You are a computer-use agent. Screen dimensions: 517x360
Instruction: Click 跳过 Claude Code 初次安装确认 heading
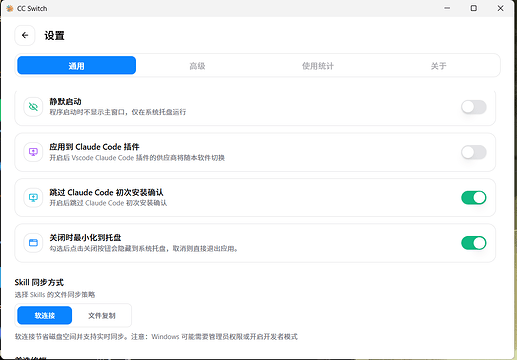click(x=106, y=192)
